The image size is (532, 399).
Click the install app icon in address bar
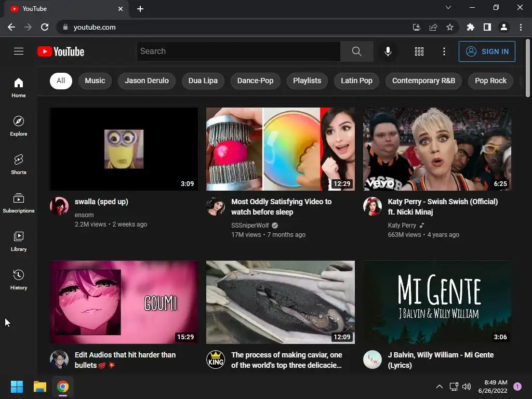pyautogui.click(x=416, y=27)
